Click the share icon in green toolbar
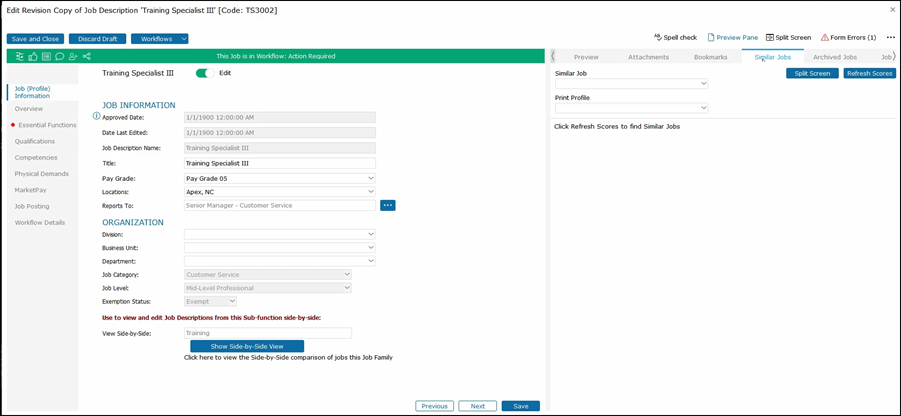901x416 pixels. (x=87, y=57)
